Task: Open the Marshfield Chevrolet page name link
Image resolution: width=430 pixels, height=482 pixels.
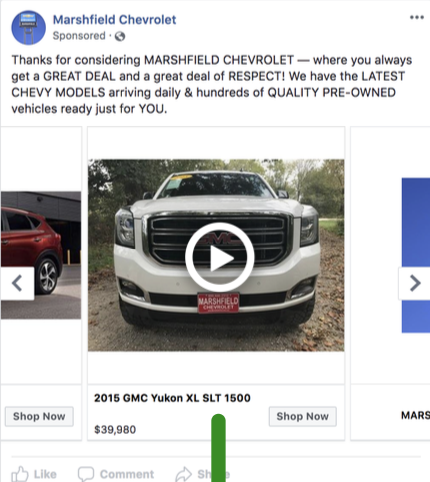Action: (114, 20)
